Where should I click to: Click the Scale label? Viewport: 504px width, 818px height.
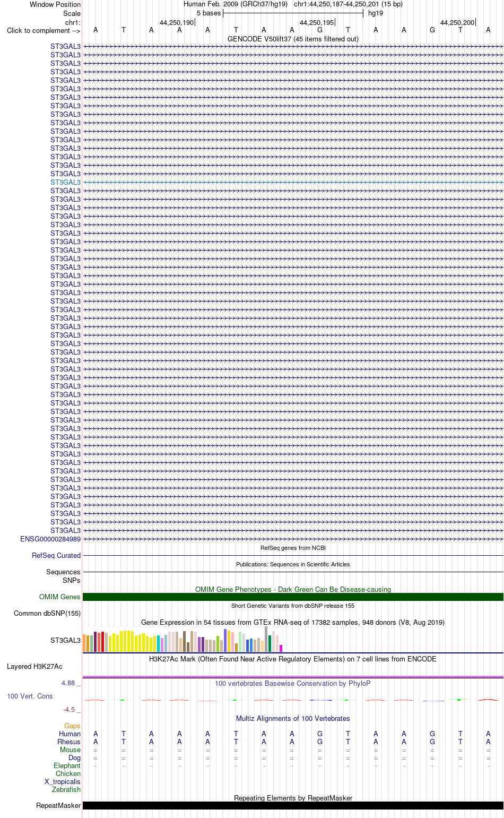tap(72, 13)
